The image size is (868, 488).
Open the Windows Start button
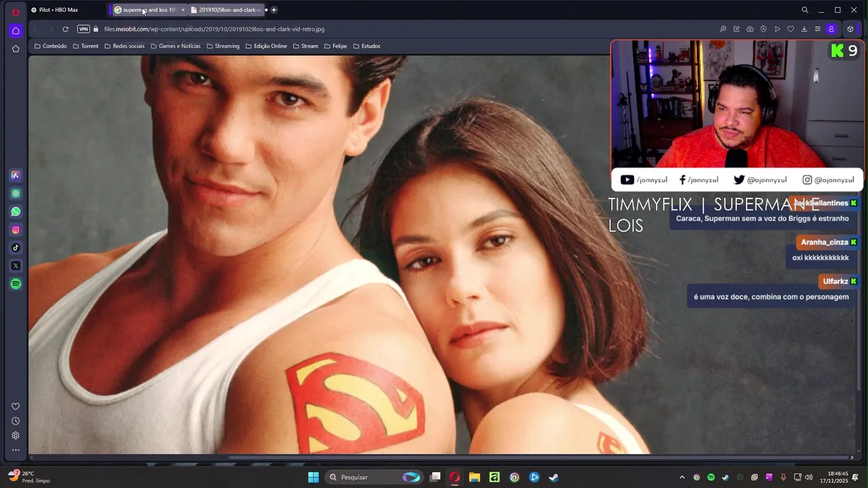tap(313, 477)
